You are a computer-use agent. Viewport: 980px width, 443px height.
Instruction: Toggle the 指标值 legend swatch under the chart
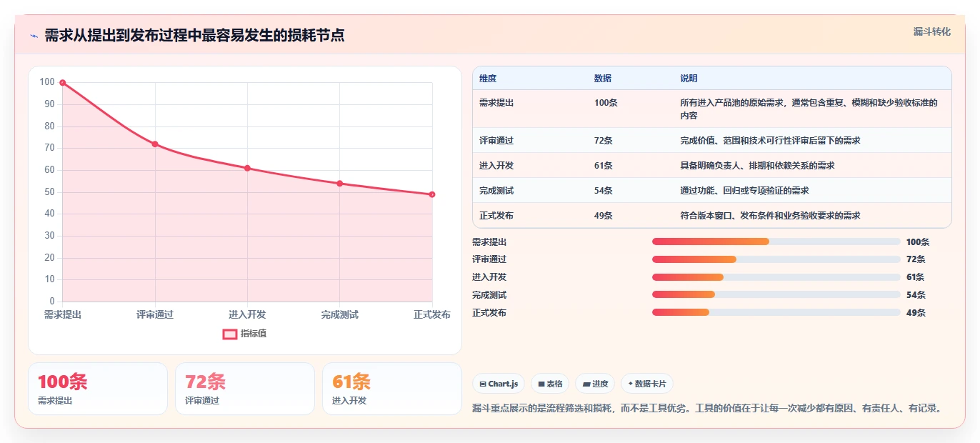click(230, 334)
